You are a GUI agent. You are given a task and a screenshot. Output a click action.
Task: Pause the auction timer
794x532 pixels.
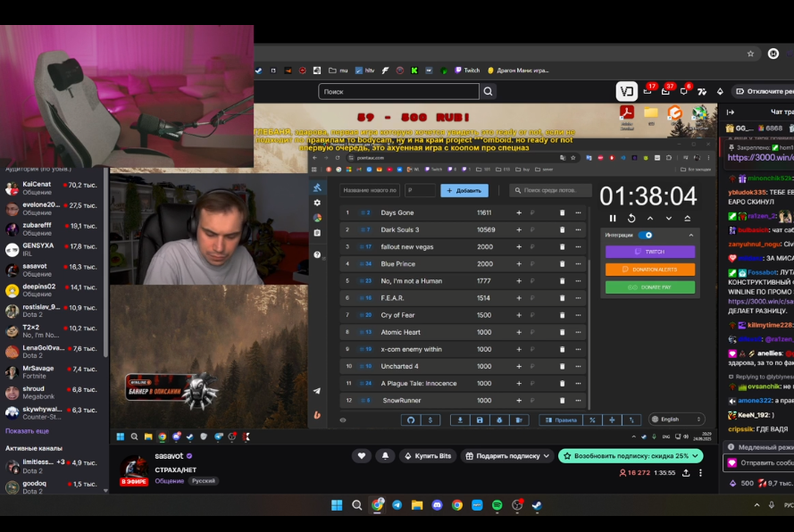coord(613,218)
